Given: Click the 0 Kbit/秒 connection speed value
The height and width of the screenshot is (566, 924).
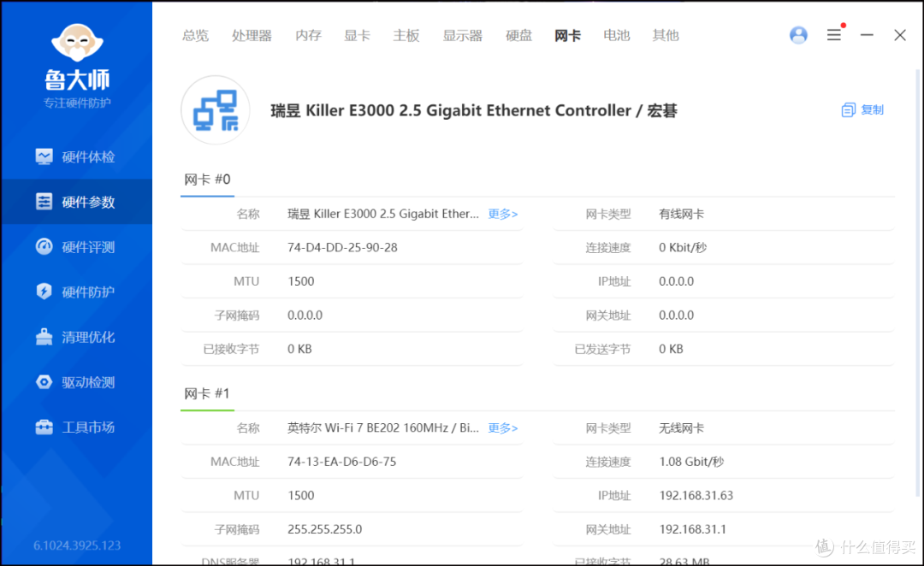Looking at the screenshot, I should pyautogui.click(x=683, y=247).
